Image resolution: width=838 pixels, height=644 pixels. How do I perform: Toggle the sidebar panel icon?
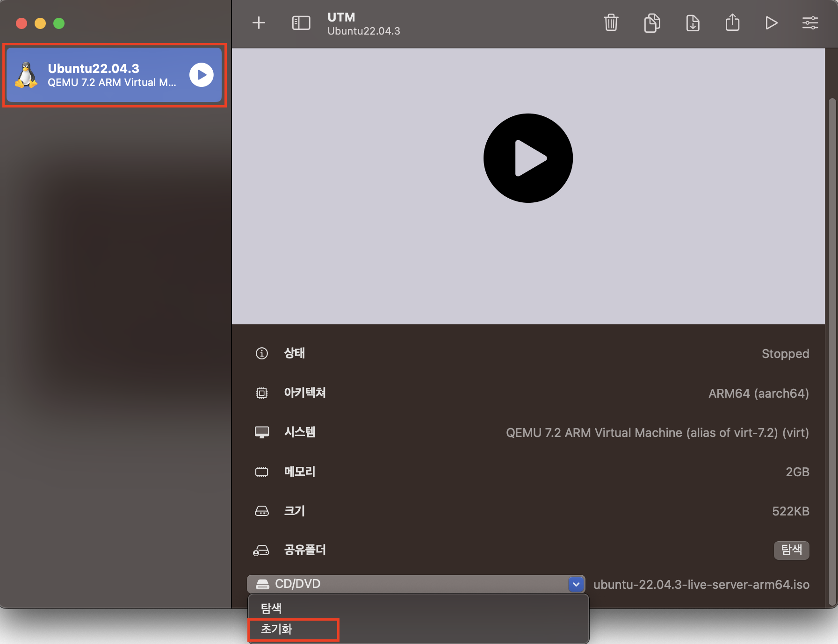pyautogui.click(x=301, y=22)
